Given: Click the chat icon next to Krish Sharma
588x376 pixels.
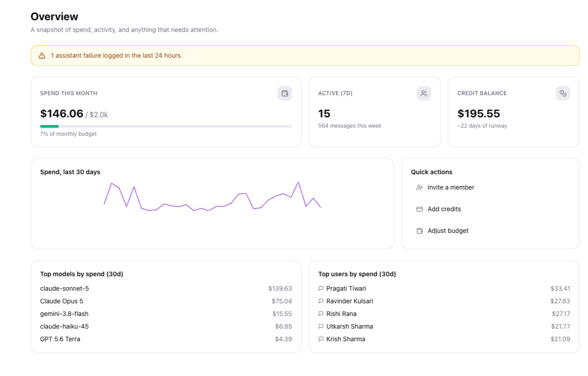Looking at the screenshot, I should coord(321,339).
